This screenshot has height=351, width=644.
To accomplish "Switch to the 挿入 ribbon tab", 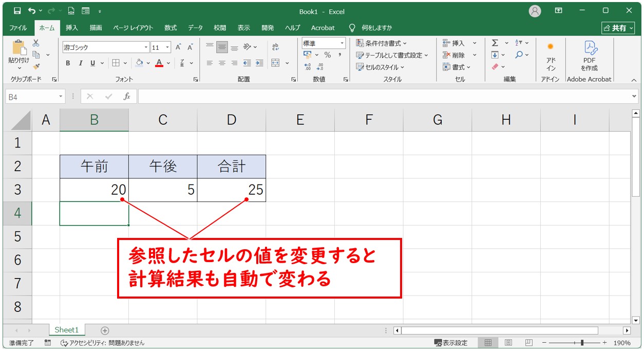I will click(x=71, y=28).
